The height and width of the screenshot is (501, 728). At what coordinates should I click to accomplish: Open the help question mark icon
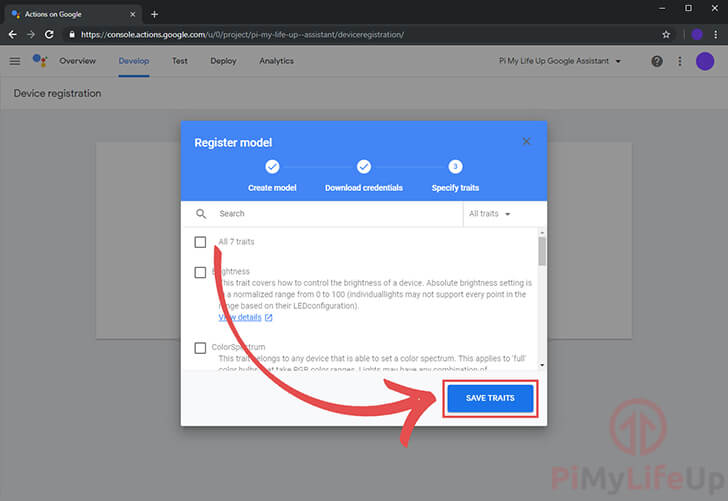[x=656, y=61]
